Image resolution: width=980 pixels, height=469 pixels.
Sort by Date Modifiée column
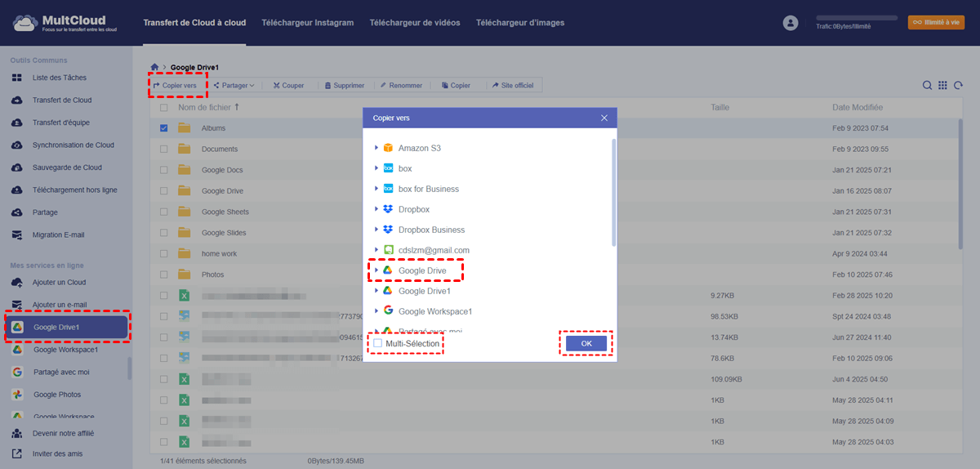click(x=857, y=107)
